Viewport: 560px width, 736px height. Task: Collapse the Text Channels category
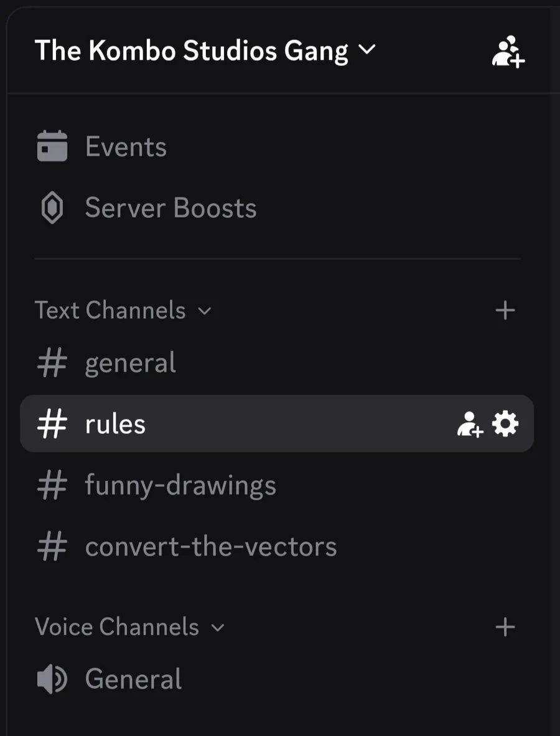[x=123, y=310]
